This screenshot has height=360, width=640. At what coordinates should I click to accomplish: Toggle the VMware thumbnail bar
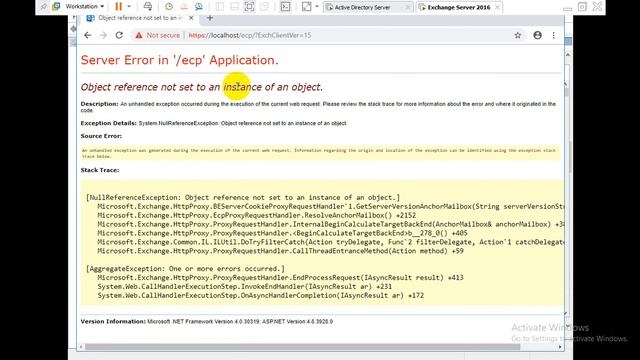click(234, 7)
